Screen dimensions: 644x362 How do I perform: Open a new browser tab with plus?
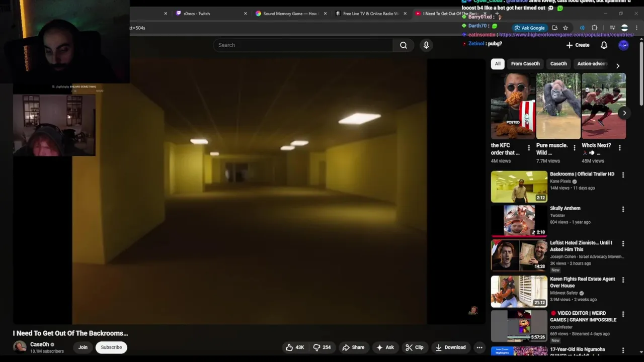[x=498, y=14]
